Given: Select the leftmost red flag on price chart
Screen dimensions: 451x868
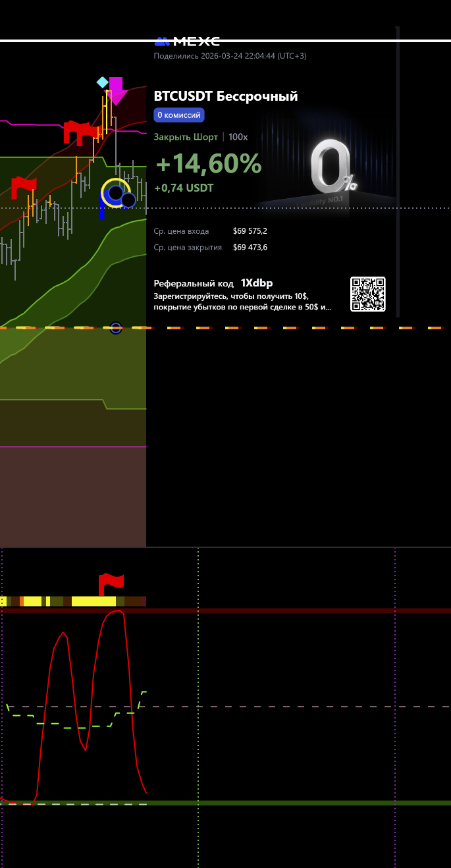Looking at the screenshot, I should pos(24,186).
